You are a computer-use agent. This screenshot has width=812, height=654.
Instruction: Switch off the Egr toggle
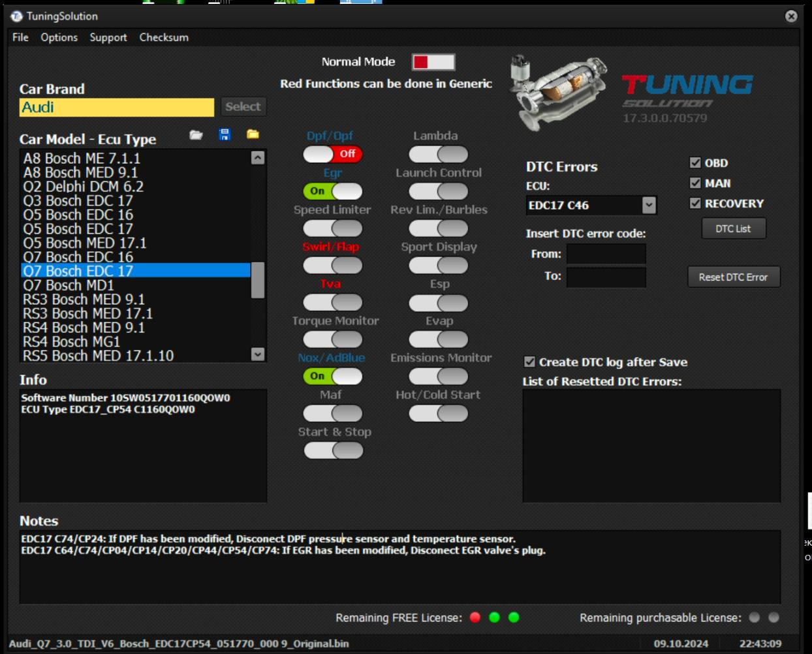[333, 191]
